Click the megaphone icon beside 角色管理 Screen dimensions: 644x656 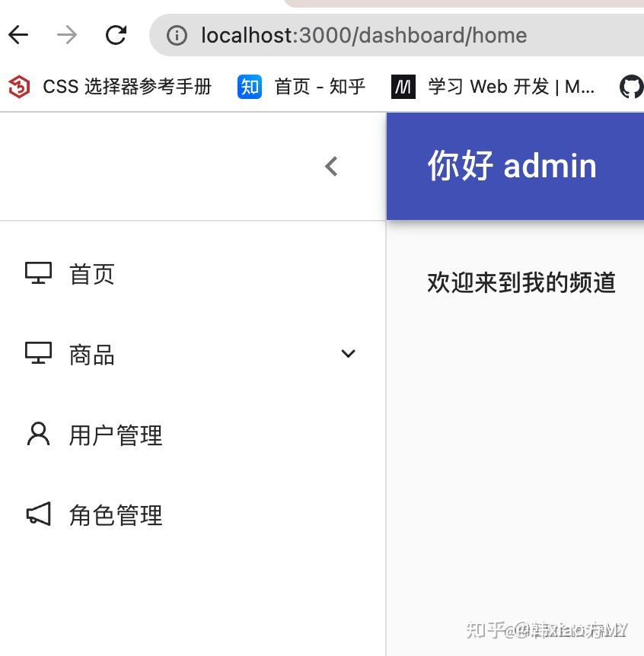tap(39, 514)
